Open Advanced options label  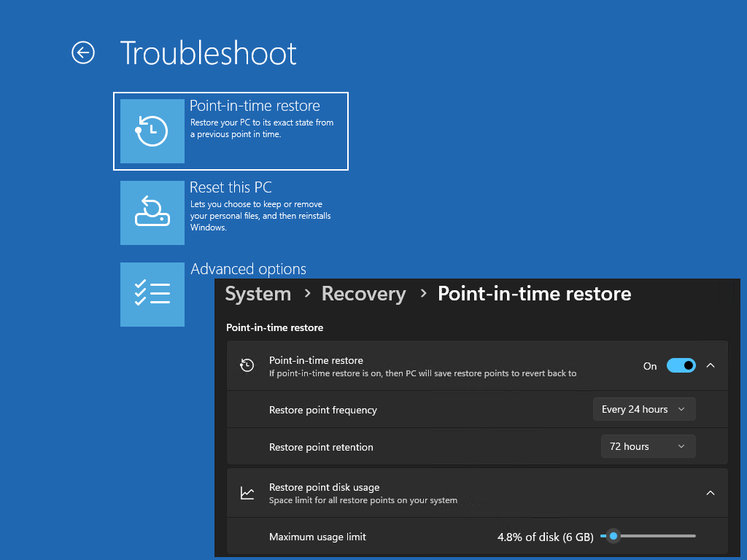248,269
